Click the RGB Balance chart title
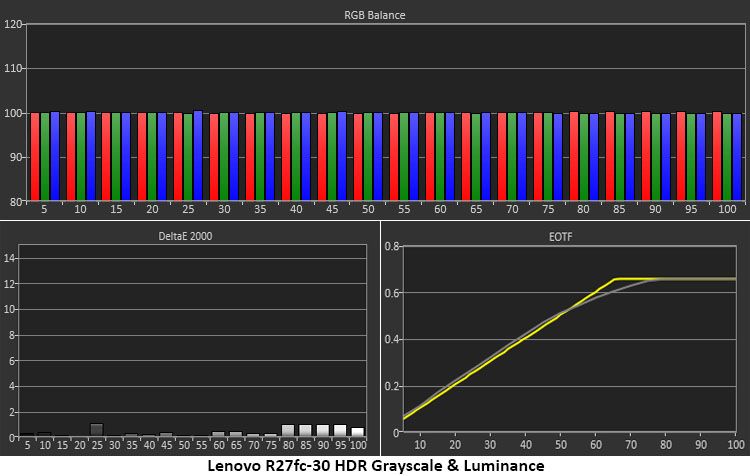The height and width of the screenshot is (476, 750). point(375,15)
